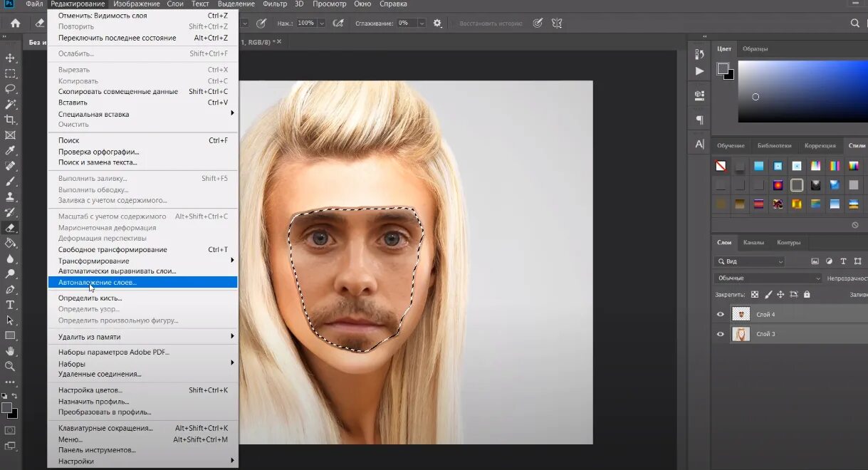868x470 pixels.
Task: Toggle pixel layer filter icon
Action: click(815, 261)
